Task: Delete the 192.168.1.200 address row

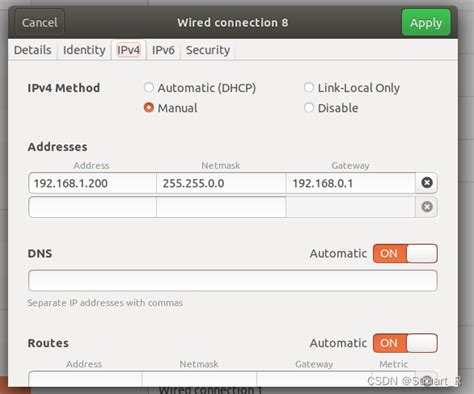Action: click(x=427, y=183)
